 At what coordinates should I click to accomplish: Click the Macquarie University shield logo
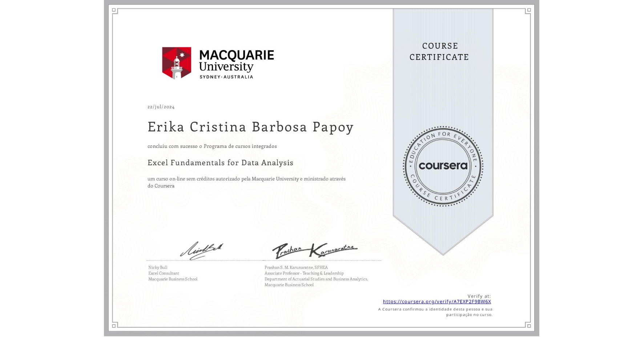(x=177, y=63)
